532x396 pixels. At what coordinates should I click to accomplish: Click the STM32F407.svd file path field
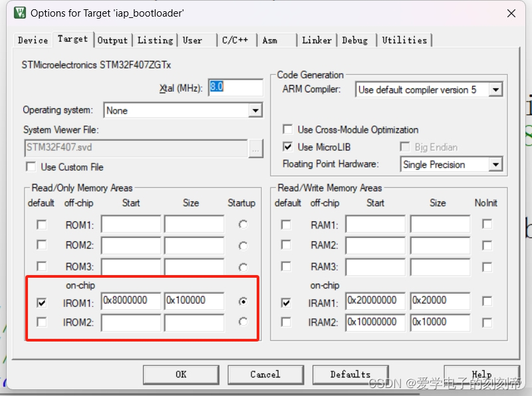(x=136, y=148)
